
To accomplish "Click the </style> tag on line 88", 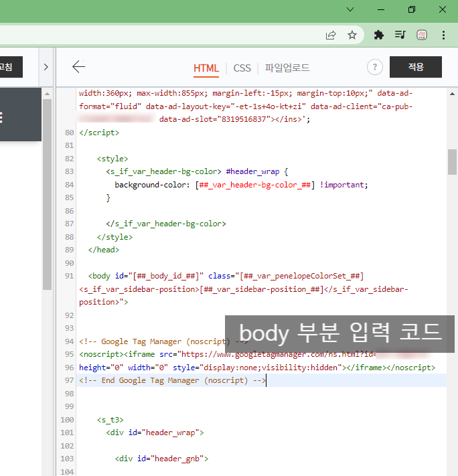I will coord(115,237).
